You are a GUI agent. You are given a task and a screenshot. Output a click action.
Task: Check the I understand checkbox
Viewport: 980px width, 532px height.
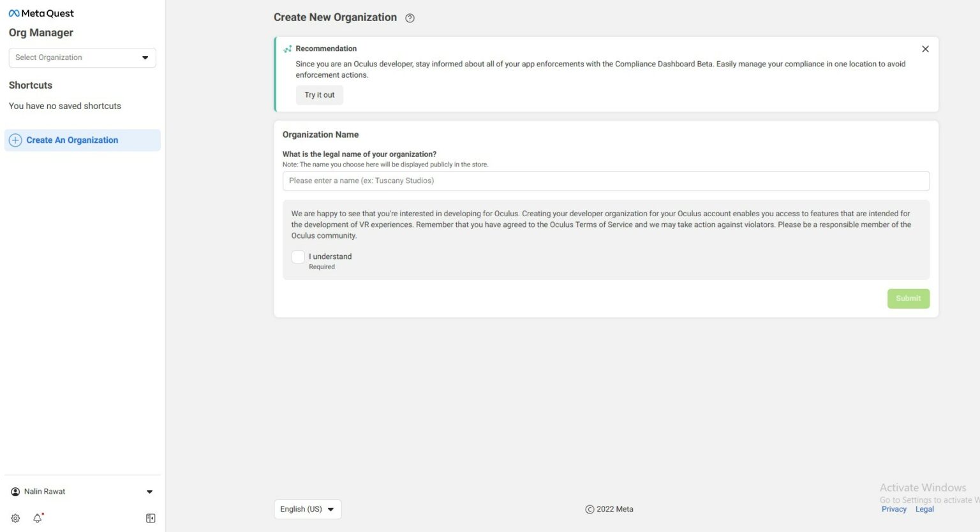[x=298, y=257]
